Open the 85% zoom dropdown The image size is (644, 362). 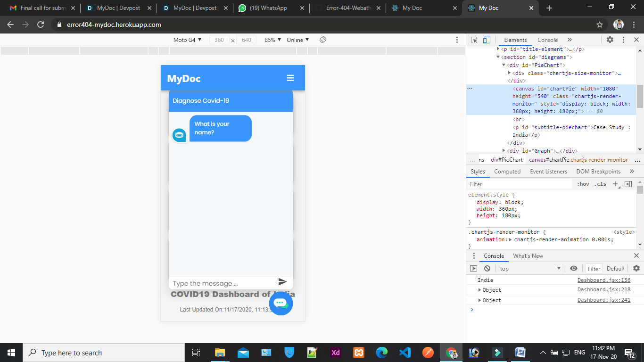272,40
